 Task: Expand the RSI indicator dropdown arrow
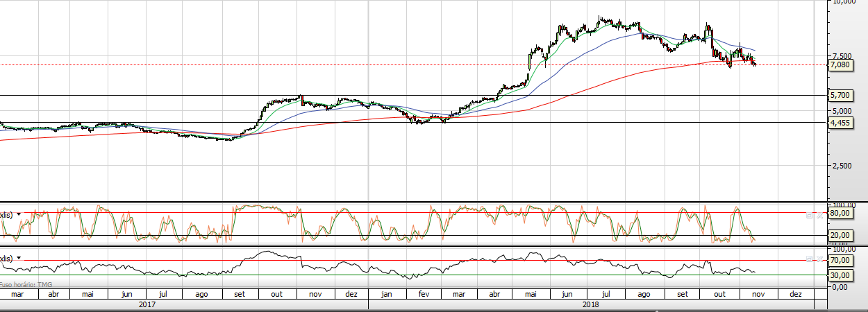pos(19,258)
